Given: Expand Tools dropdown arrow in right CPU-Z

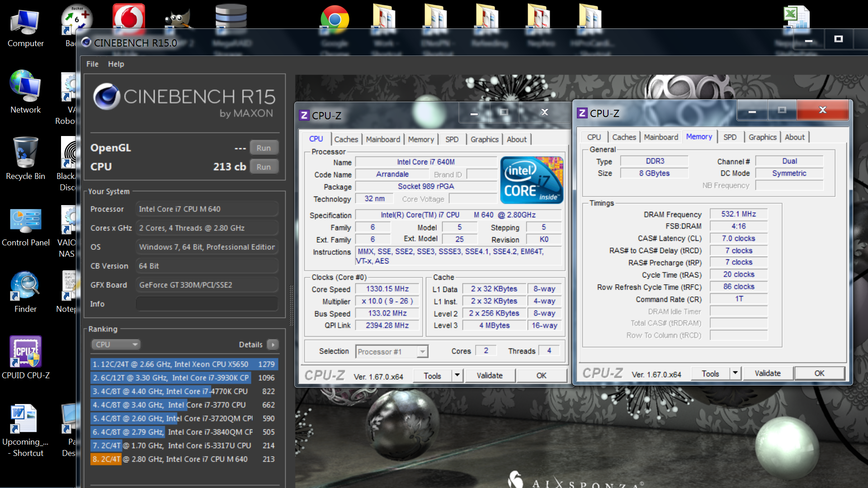Looking at the screenshot, I should pos(735,373).
